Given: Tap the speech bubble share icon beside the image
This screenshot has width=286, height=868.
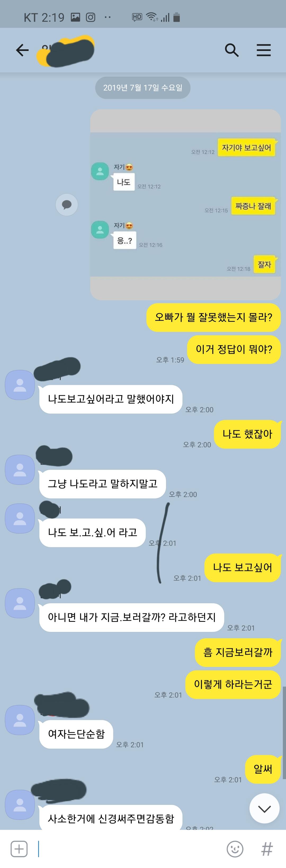Looking at the screenshot, I should [67, 205].
